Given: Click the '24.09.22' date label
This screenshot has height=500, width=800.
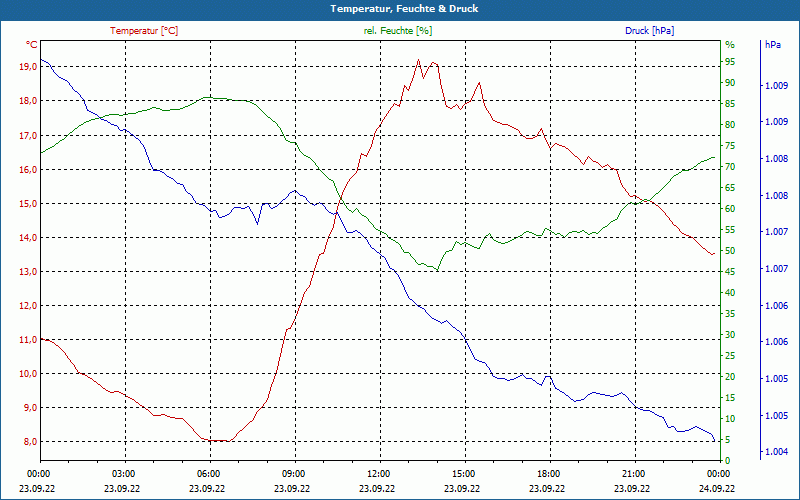Looking at the screenshot, I should [717, 489].
